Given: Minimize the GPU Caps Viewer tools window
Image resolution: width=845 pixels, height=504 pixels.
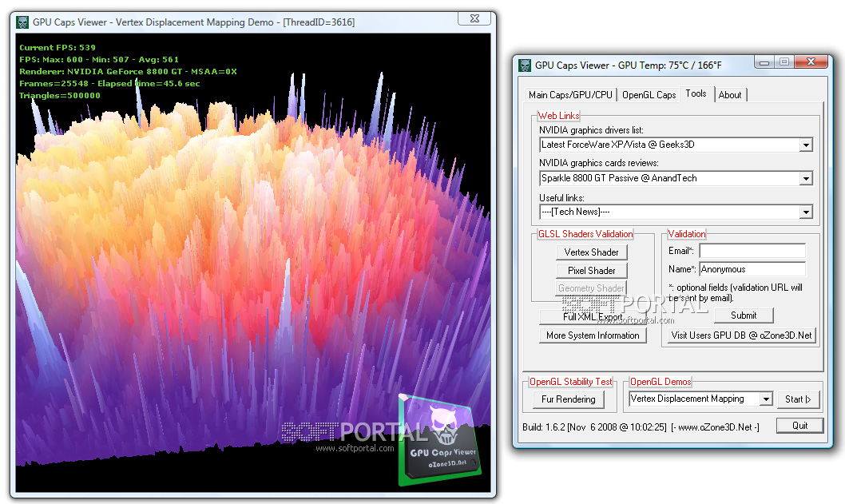Looking at the screenshot, I should tap(764, 62).
